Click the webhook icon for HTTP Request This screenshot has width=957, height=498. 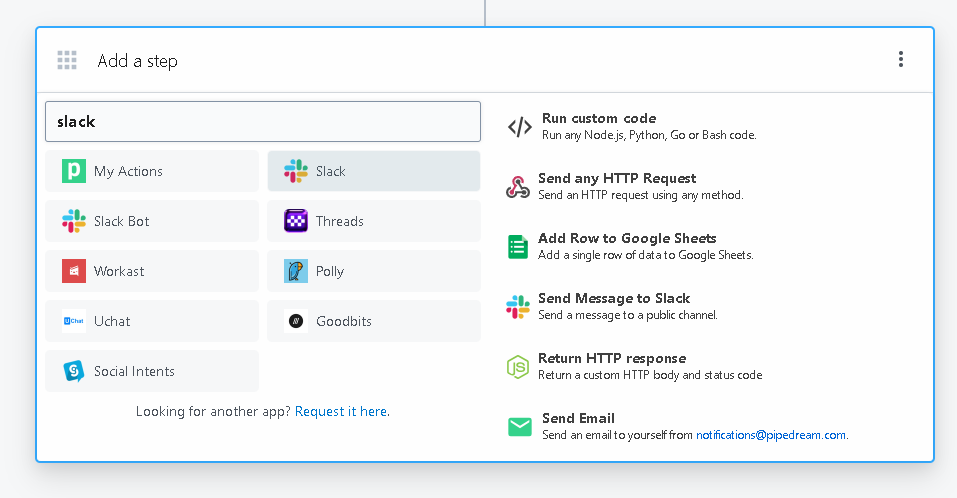click(518, 187)
